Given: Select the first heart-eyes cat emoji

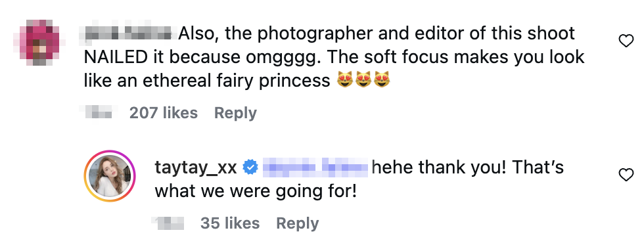Looking at the screenshot, I should tap(345, 79).
